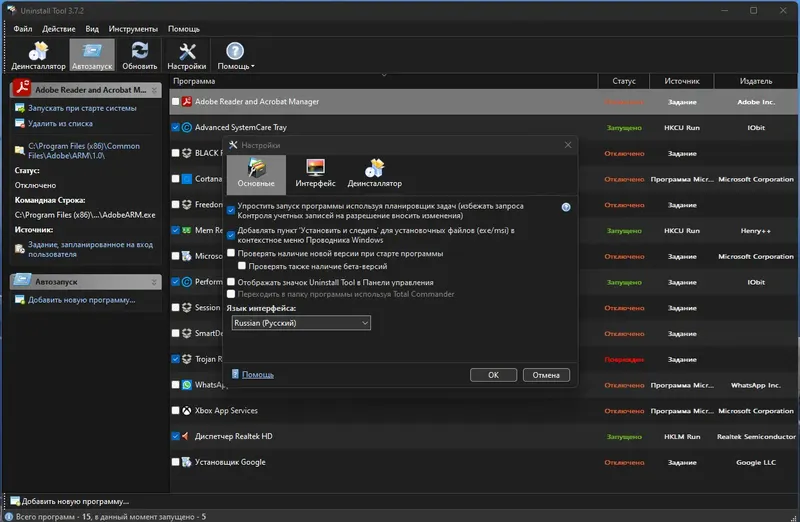Toggle the WhatsApp autorun checkbox
Screen dimensions: 800x522
[176, 385]
